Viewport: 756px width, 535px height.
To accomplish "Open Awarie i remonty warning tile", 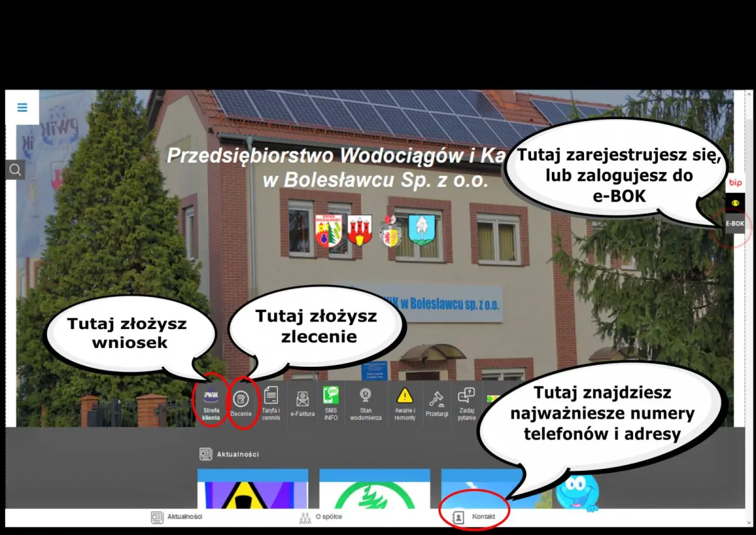I will pos(404,404).
